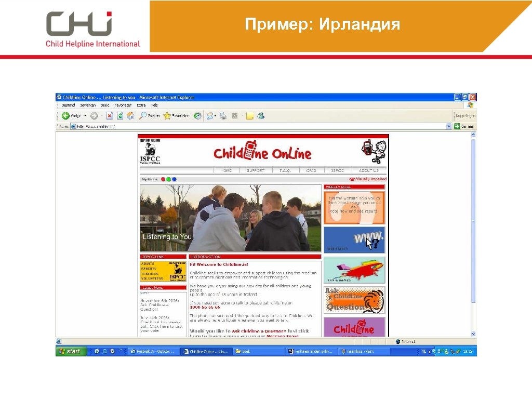This screenshot has height=399, width=532.
Task: Click the Print icon in the toolbar
Action: (222, 116)
